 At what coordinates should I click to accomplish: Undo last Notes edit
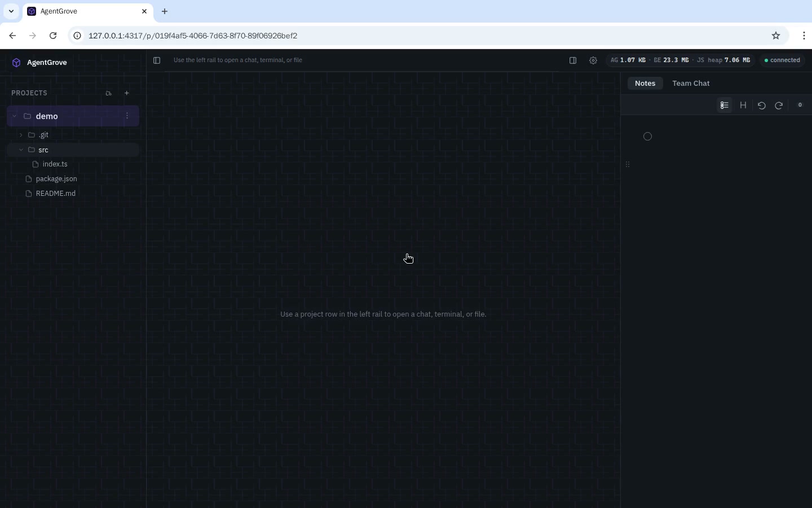[x=762, y=106]
